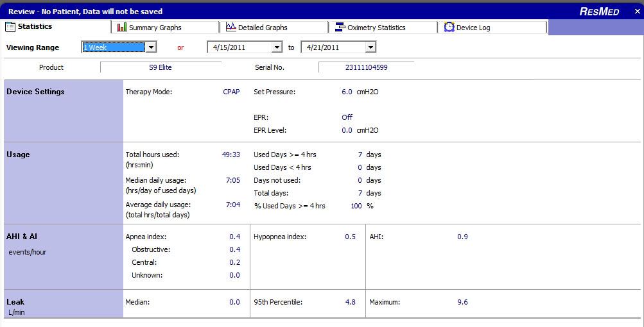Open the 4/15/2011 start date dropdown arrow
This screenshot has width=644, height=327.
[277, 47]
